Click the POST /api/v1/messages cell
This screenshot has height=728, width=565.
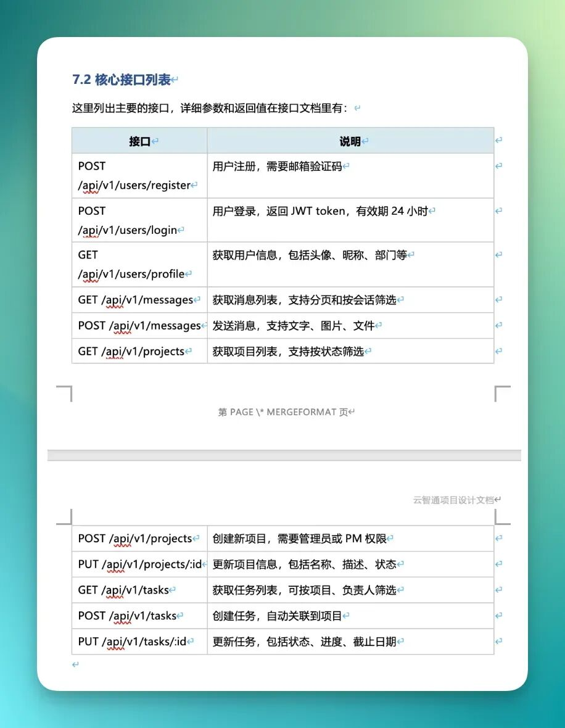point(139,326)
